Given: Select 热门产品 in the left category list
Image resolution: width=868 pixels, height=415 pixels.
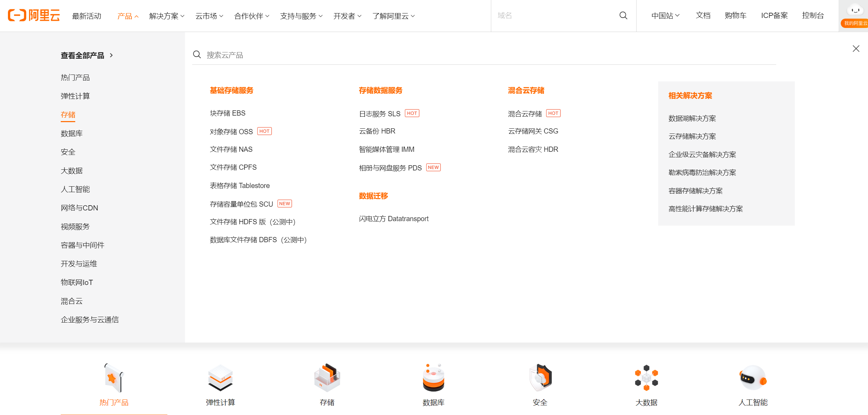Looking at the screenshot, I should (x=75, y=78).
